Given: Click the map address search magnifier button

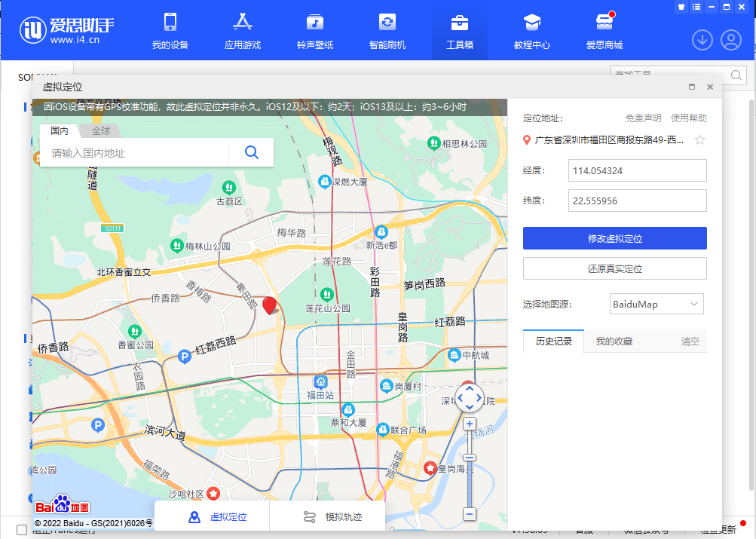Looking at the screenshot, I should [251, 152].
